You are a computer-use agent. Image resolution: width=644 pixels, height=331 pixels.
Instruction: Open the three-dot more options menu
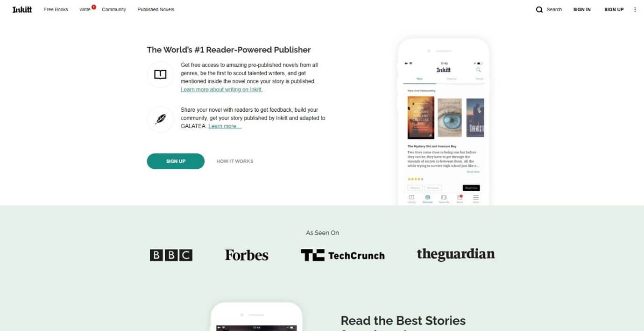point(635,9)
